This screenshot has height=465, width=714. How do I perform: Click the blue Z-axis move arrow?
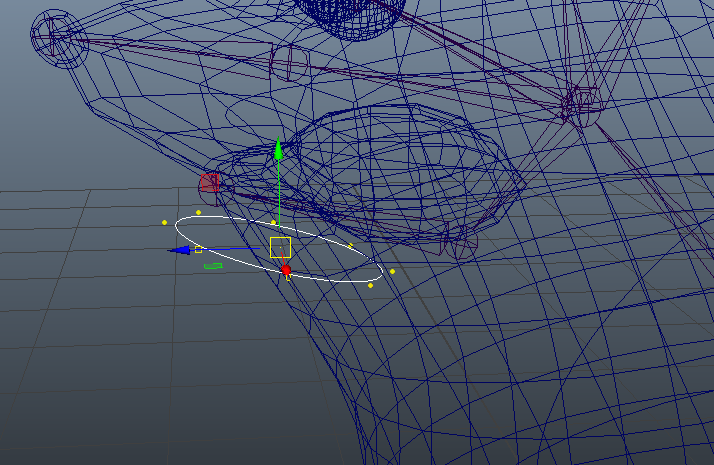[180, 250]
